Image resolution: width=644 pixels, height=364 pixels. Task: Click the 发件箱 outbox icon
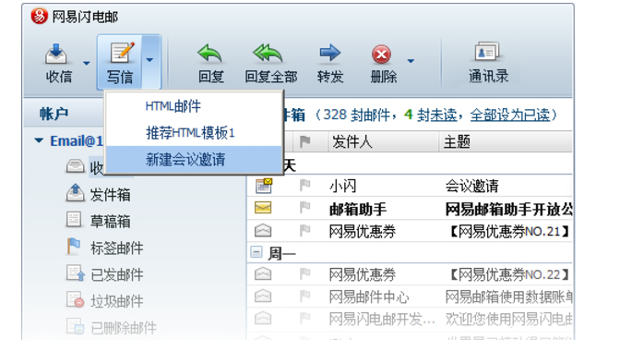coord(75,192)
